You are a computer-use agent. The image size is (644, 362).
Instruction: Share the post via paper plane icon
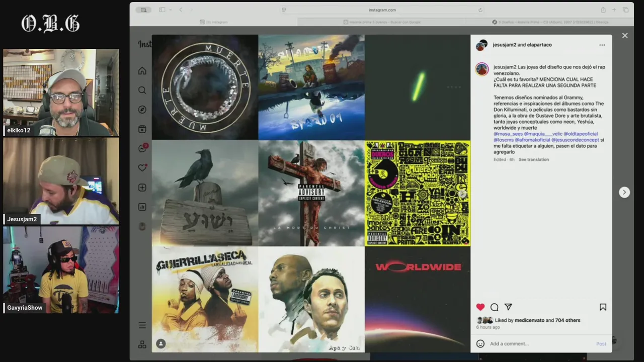coord(508,307)
